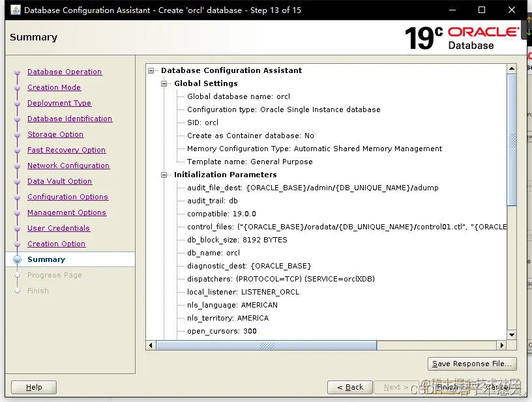The image size is (532, 402).
Task: Jump to the Fast Recovery Option step
Action: point(66,150)
